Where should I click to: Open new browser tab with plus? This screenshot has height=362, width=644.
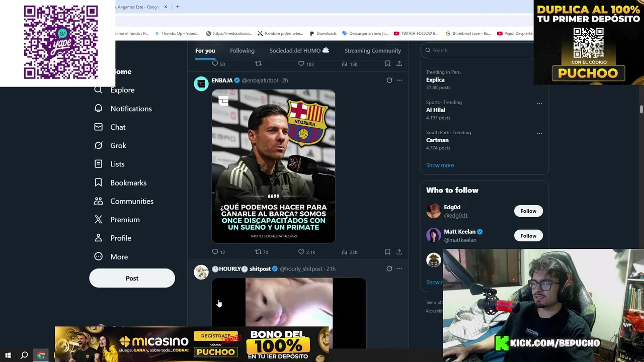tap(178, 7)
